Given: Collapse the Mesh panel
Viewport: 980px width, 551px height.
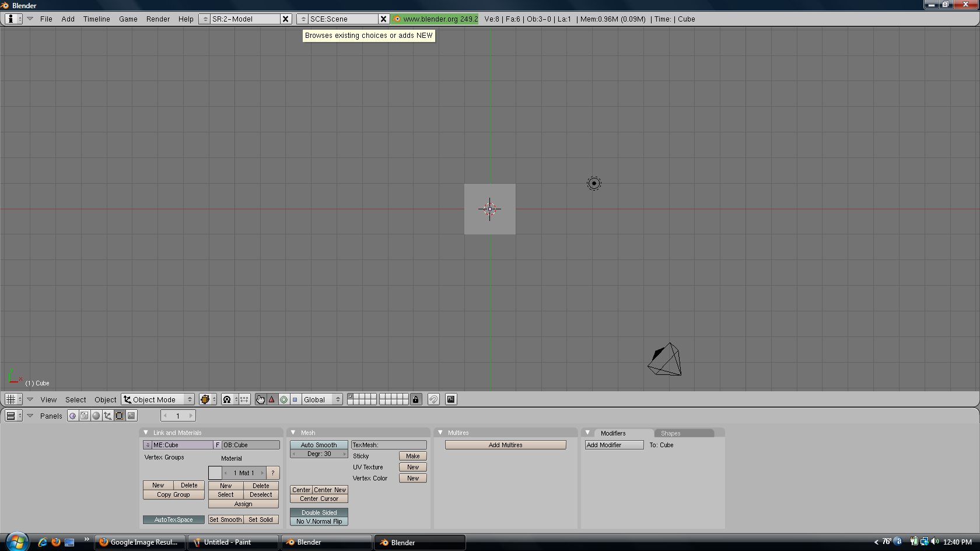Looking at the screenshot, I should click(293, 433).
